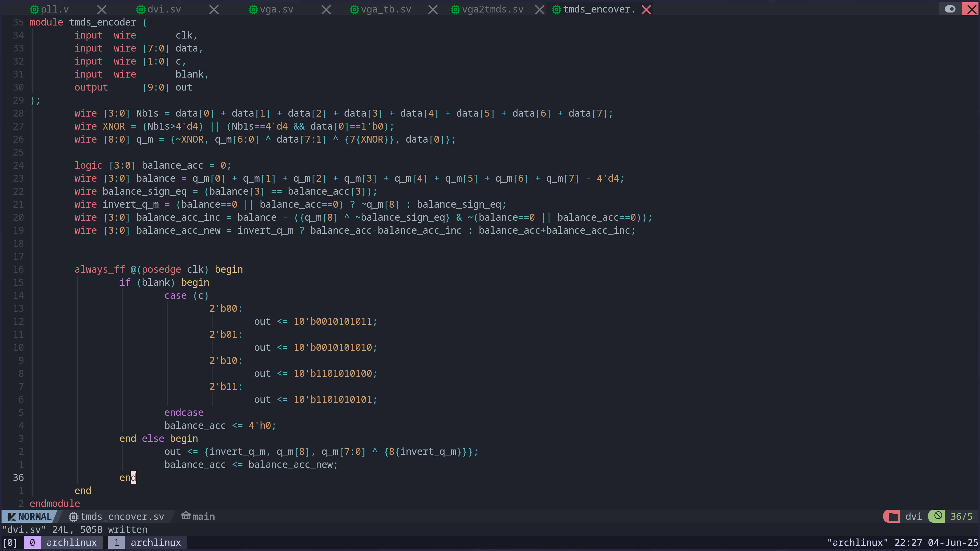The width and height of the screenshot is (980, 551).
Task: Toggle the theme switch in tabline
Action: click(950, 9)
